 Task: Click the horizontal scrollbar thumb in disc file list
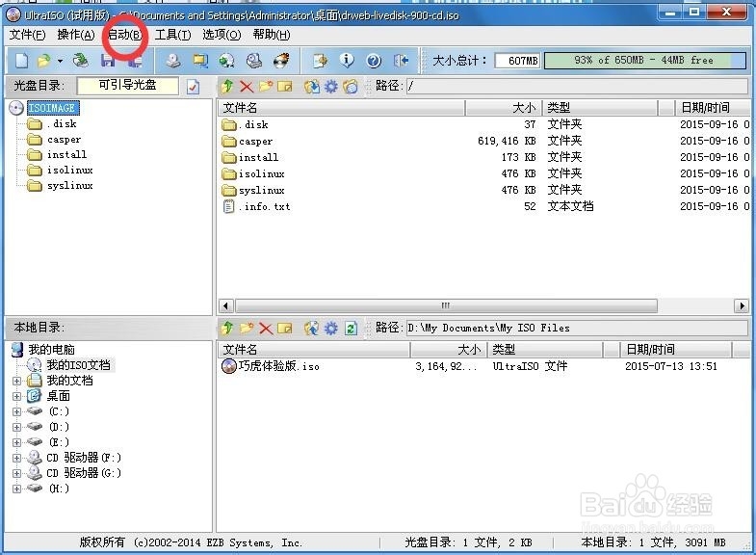pyautogui.click(x=446, y=305)
